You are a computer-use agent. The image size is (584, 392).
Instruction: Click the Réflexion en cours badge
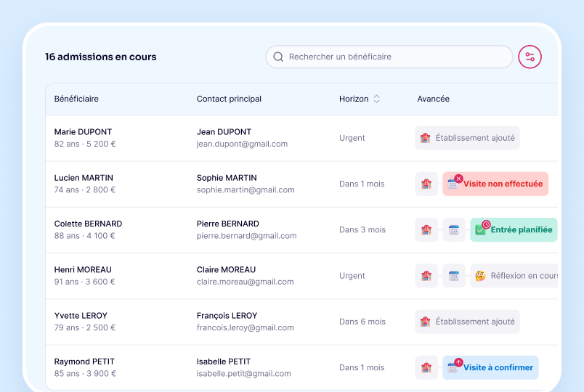514,276
